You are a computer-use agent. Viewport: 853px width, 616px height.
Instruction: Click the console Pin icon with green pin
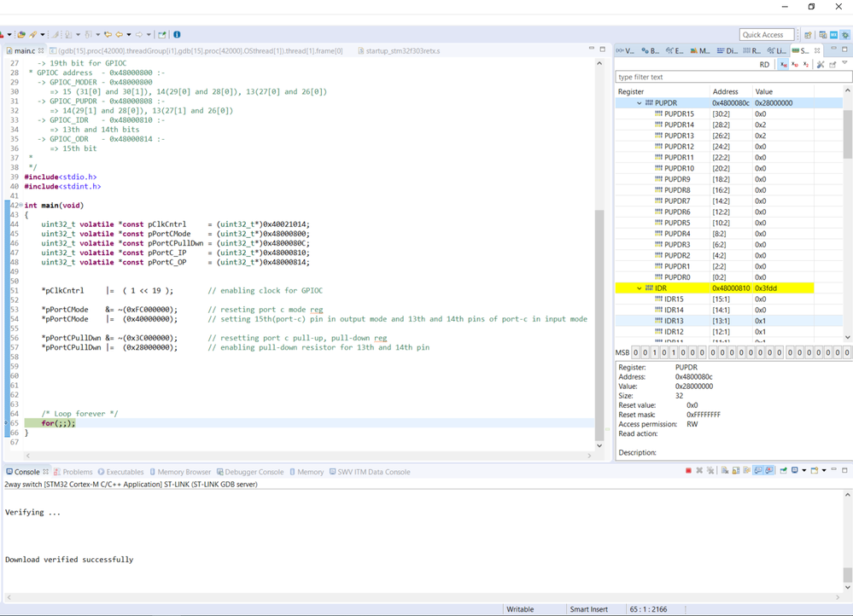[783, 470]
